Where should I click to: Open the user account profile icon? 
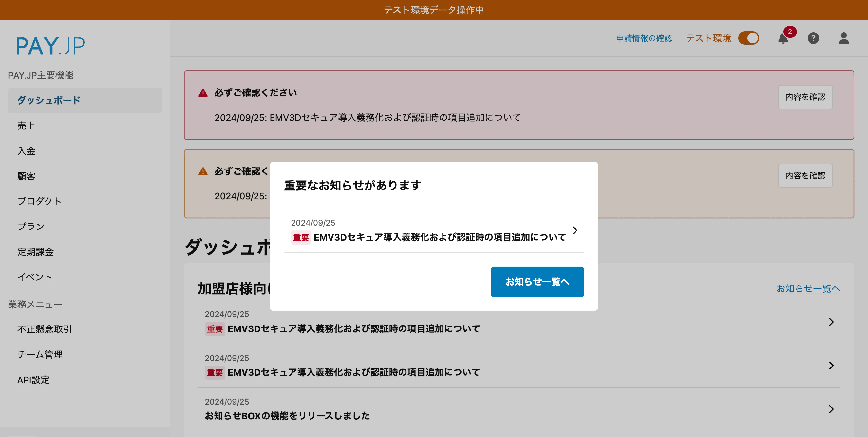click(x=843, y=38)
